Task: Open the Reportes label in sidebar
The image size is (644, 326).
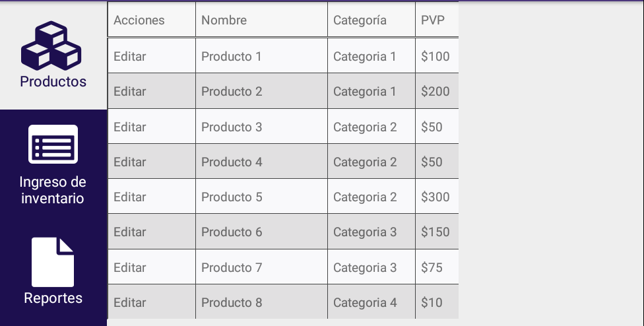Action: [53, 298]
